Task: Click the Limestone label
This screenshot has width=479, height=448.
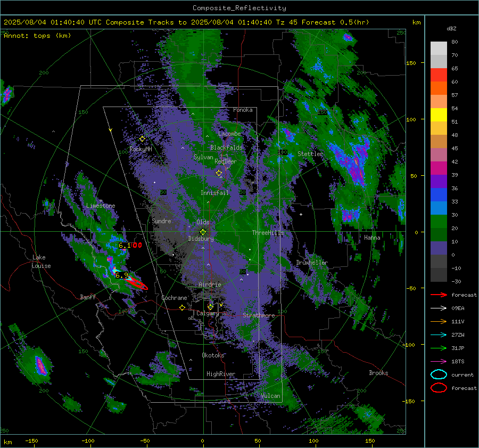Action: point(101,206)
